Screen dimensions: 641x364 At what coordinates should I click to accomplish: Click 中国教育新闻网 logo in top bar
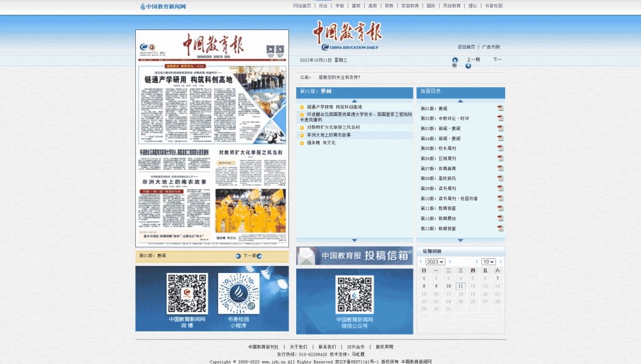coord(163,6)
